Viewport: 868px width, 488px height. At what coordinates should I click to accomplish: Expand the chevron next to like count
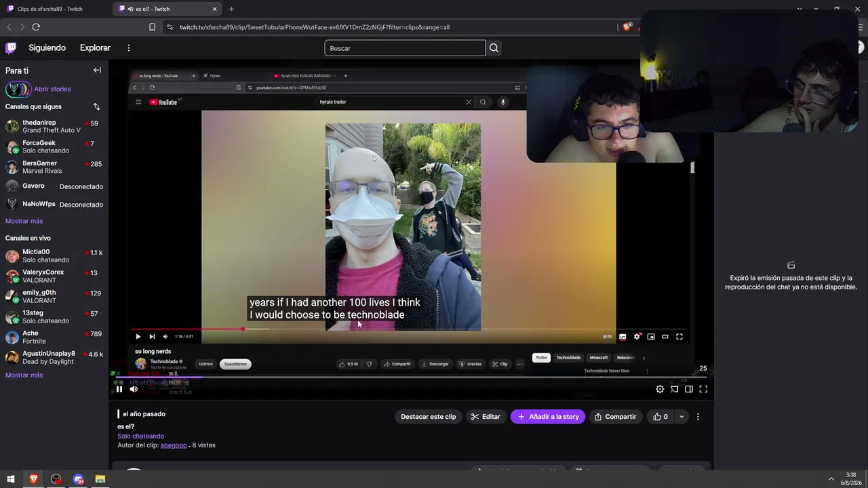(682, 417)
